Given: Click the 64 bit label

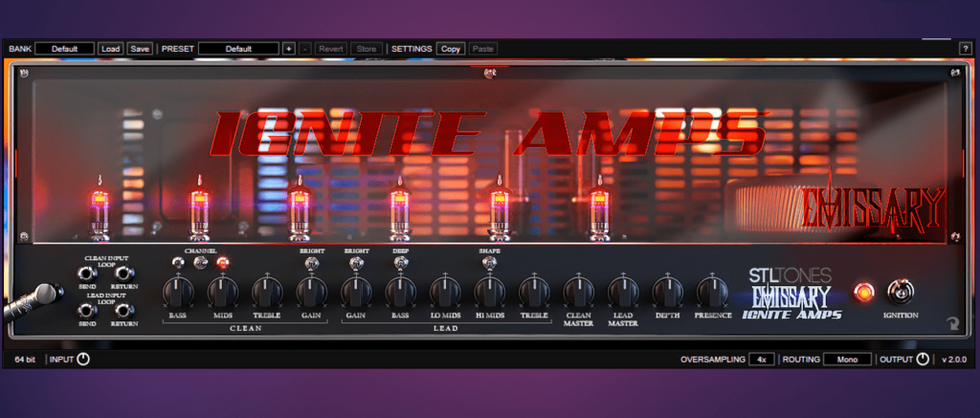Looking at the screenshot, I should pyautogui.click(x=26, y=360).
